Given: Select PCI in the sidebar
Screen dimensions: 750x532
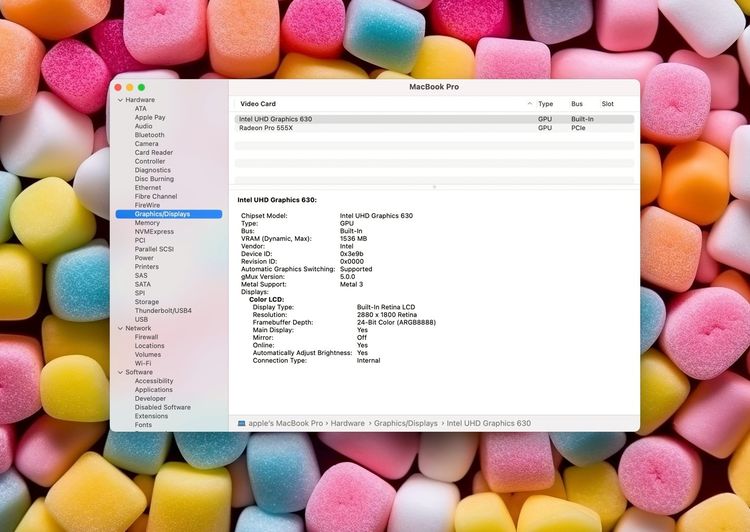Looking at the screenshot, I should 140,240.
